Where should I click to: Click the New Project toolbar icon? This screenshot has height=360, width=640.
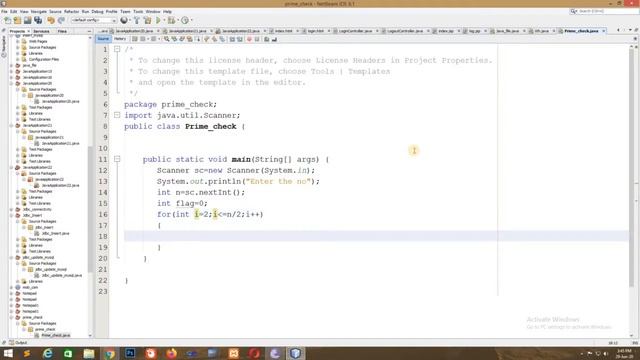pyautogui.click(x=17, y=20)
